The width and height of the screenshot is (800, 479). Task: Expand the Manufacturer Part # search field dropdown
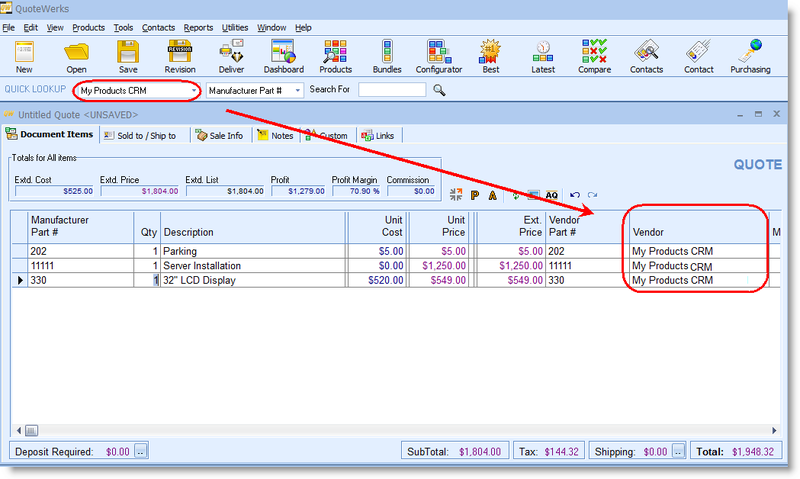(298, 91)
